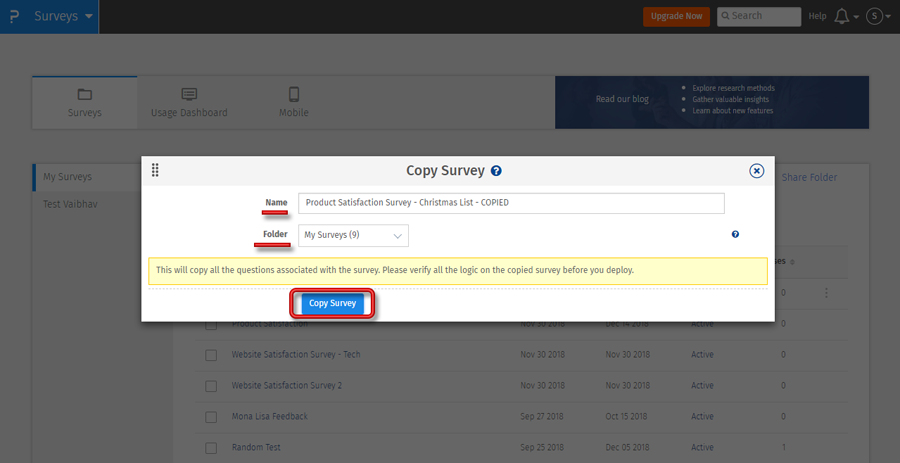Grab the dialog drag handle icon
Screen dimensions: 900x463
(155, 171)
